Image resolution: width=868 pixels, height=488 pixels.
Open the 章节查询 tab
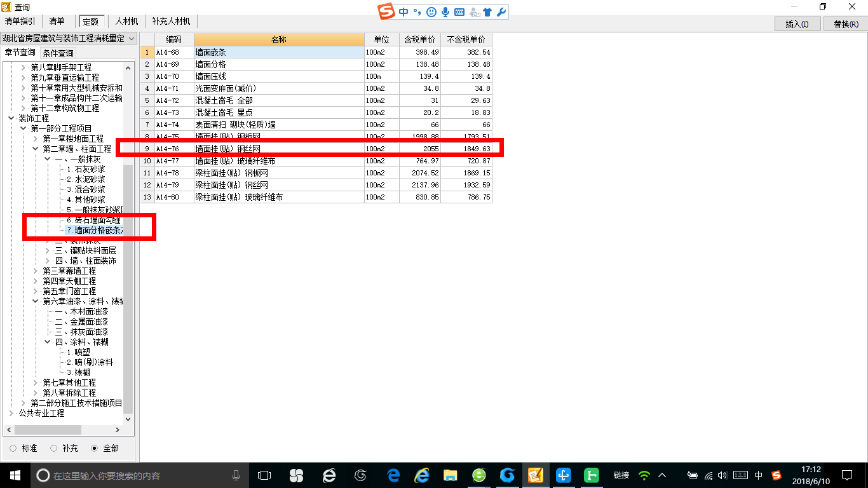(x=20, y=53)
